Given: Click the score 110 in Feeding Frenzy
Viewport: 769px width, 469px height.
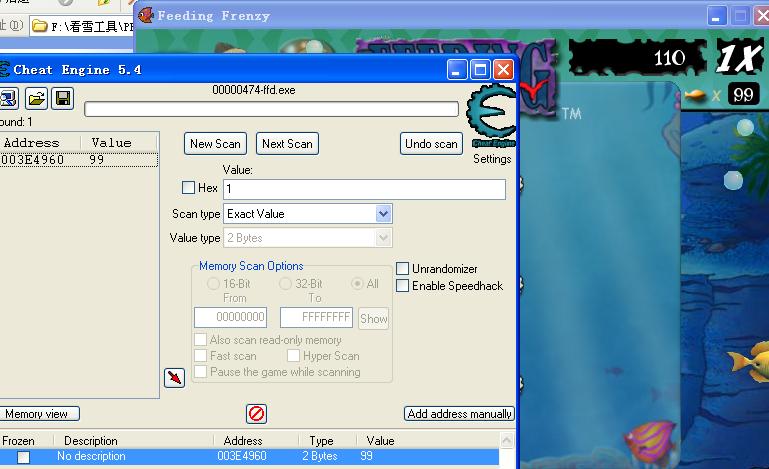Looking at the screenshot, I should coord(669,58).
